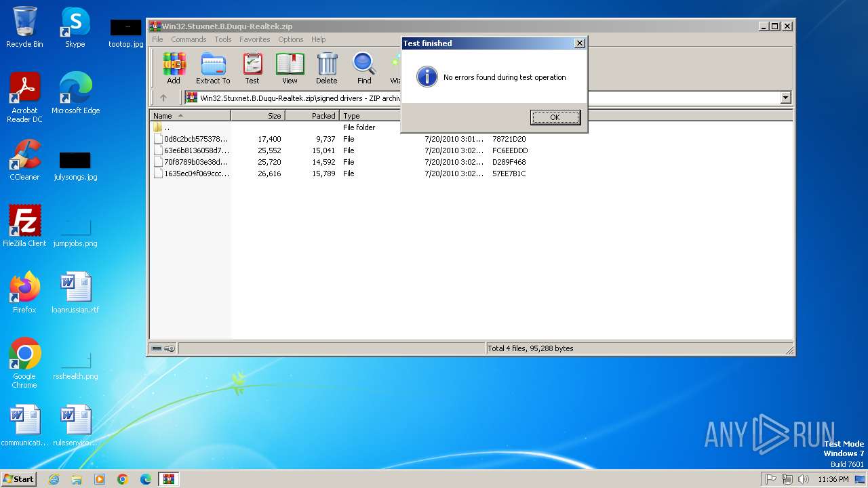Open the Help menu
Image resolution: width=868 pixels, height=488 pixels.
pyautogui.click(x=319, y=39)
